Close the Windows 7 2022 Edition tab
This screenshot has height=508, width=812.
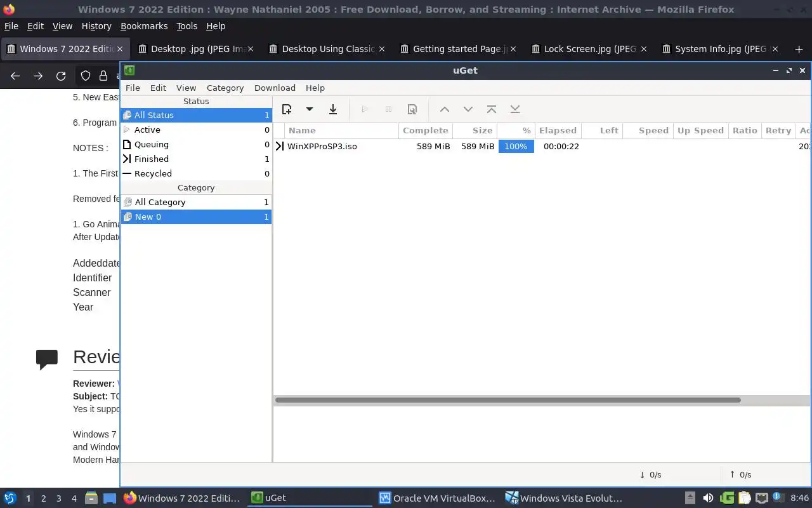pyautogui.click(x=119, y=49)
